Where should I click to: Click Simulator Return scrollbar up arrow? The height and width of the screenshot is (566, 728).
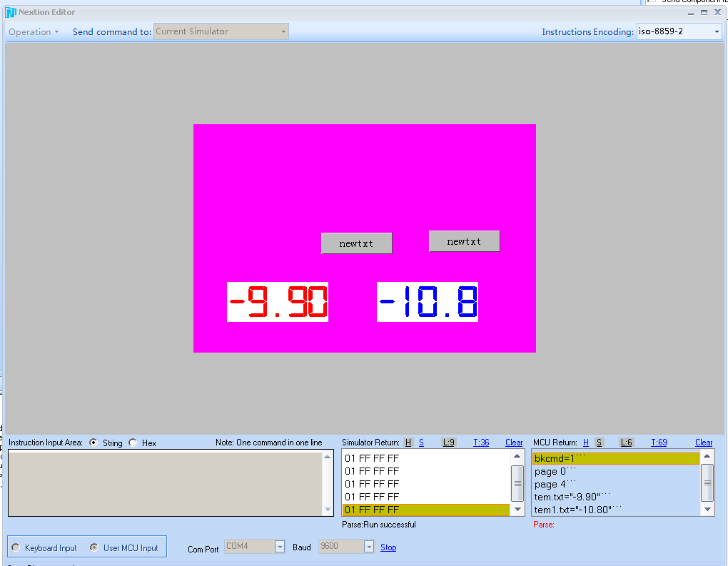(x=517, y=456)
